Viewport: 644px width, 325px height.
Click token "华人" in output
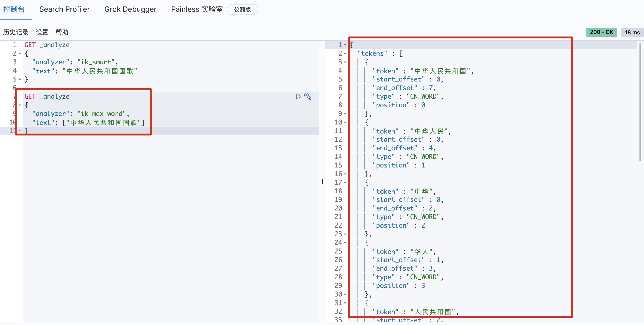coord(422,252)
